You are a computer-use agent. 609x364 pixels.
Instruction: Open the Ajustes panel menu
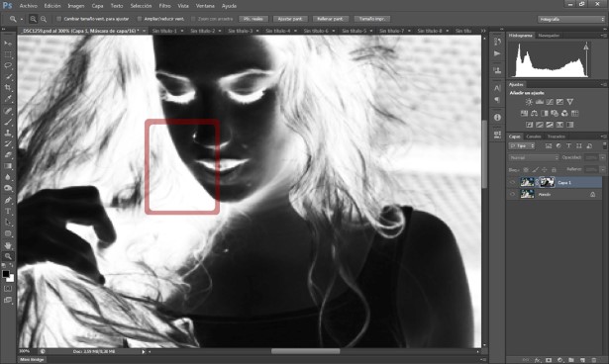coord(603,84)
